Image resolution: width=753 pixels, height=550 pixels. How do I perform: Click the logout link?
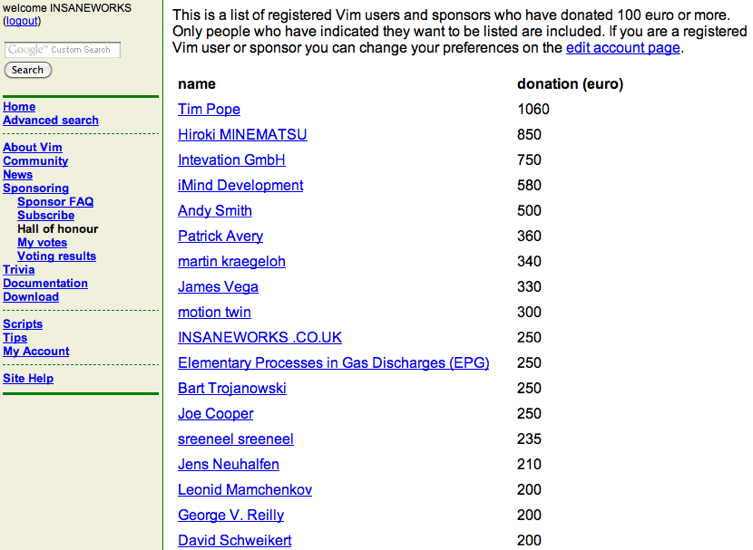[22, 21]
